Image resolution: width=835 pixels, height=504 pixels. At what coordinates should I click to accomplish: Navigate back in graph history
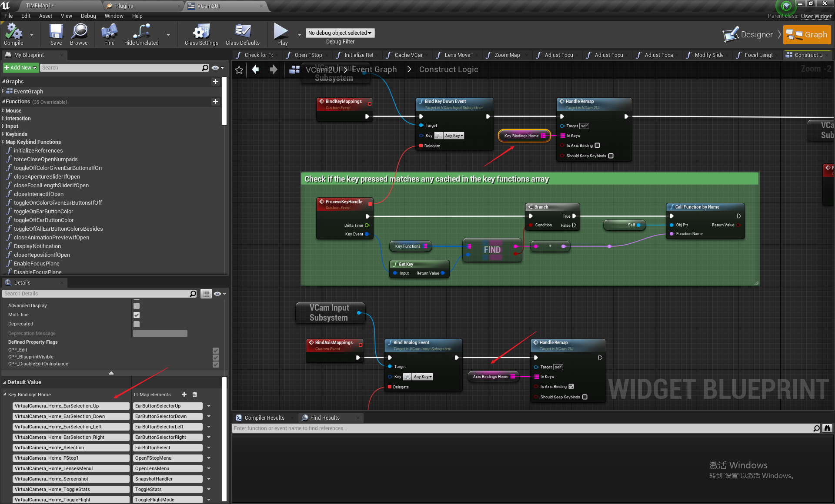(256, 70)
